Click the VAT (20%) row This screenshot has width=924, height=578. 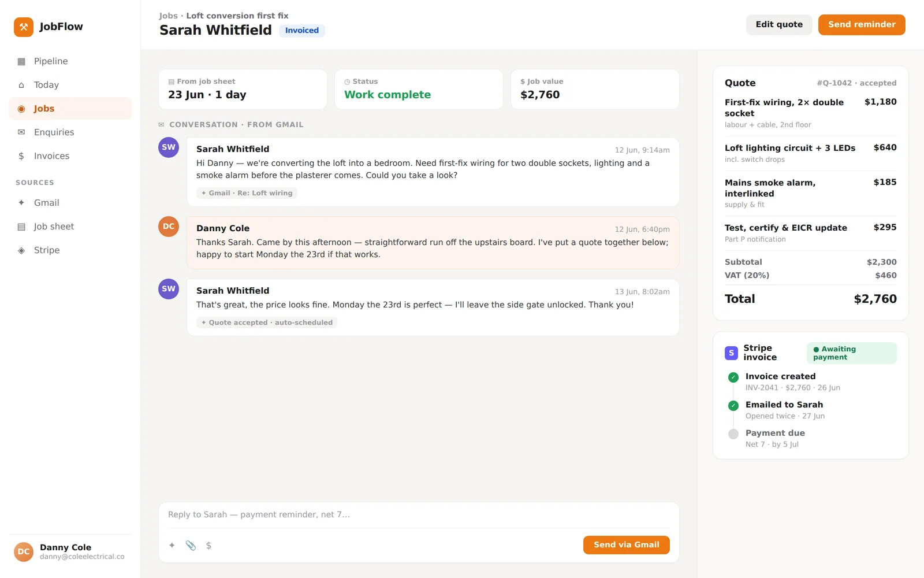[811, 276]
